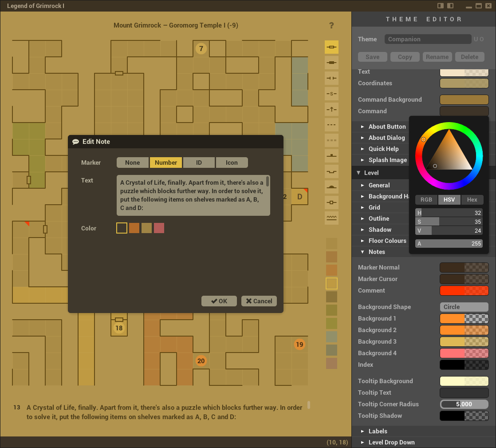Image resolution: width=496 pixels, height=448 pixels.
Task: Open quick help question mark
Action: point(331,25)
